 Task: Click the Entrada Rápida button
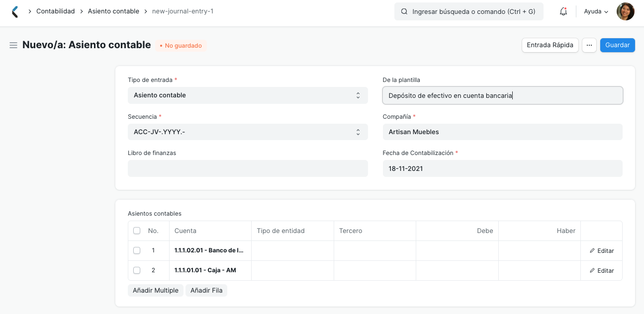[x=550, y=45]
